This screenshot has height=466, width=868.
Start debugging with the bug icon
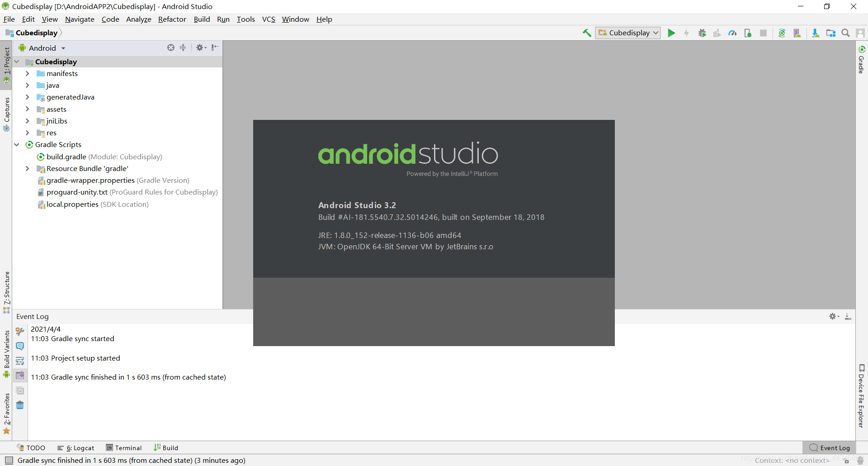tap(702, 33)
